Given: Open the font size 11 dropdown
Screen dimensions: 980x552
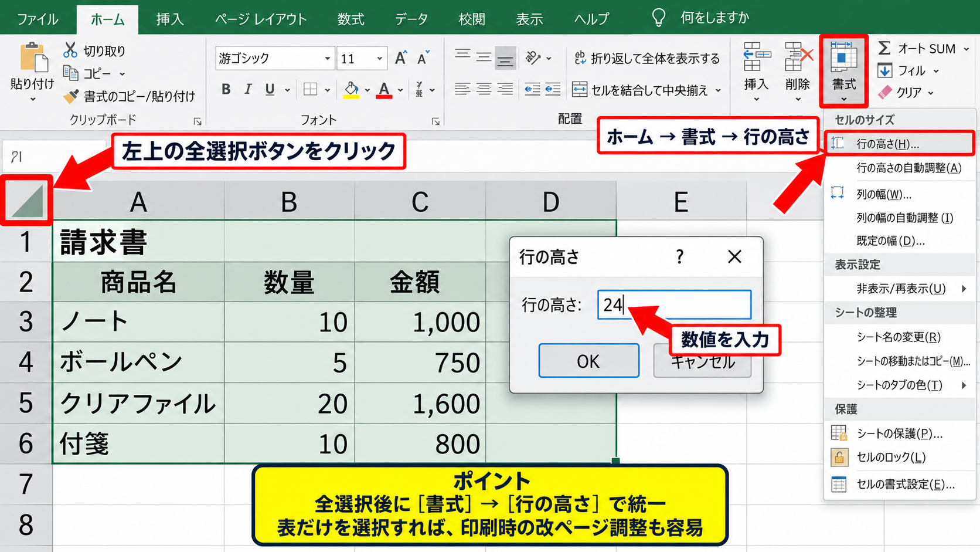Looking at the screenshot, I should (x=380, y=58).
